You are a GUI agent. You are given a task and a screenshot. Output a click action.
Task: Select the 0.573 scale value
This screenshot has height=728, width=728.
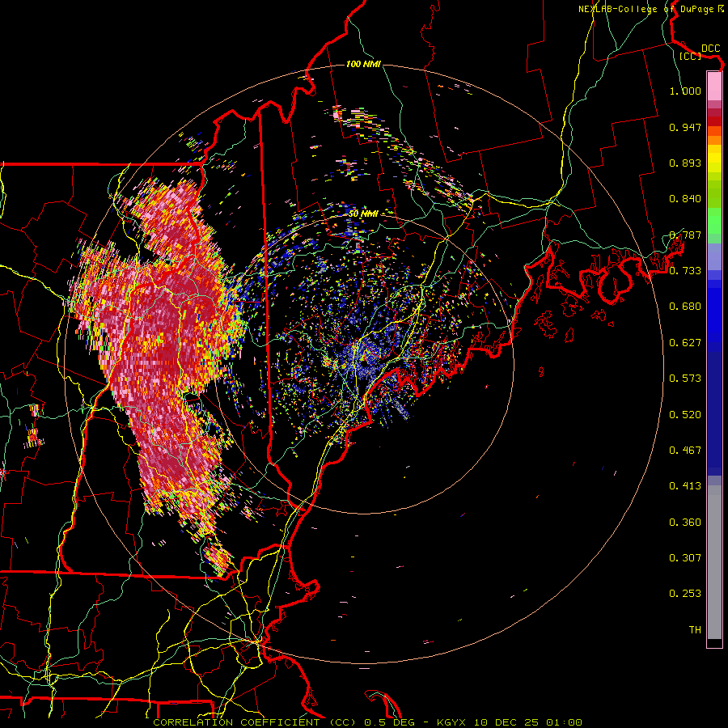tap(685, 379)
